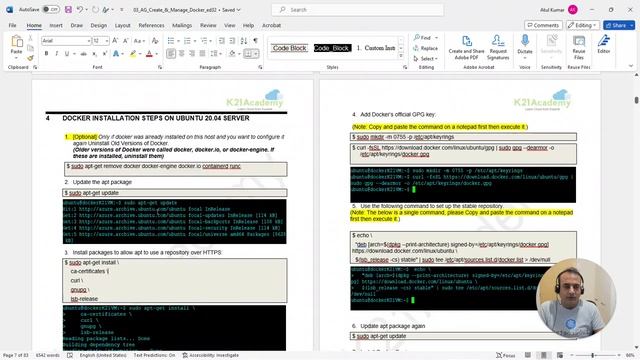Switch to Focus mode in status bar
Viewport: 640px width, 360px height.
[x=505, y=356]
